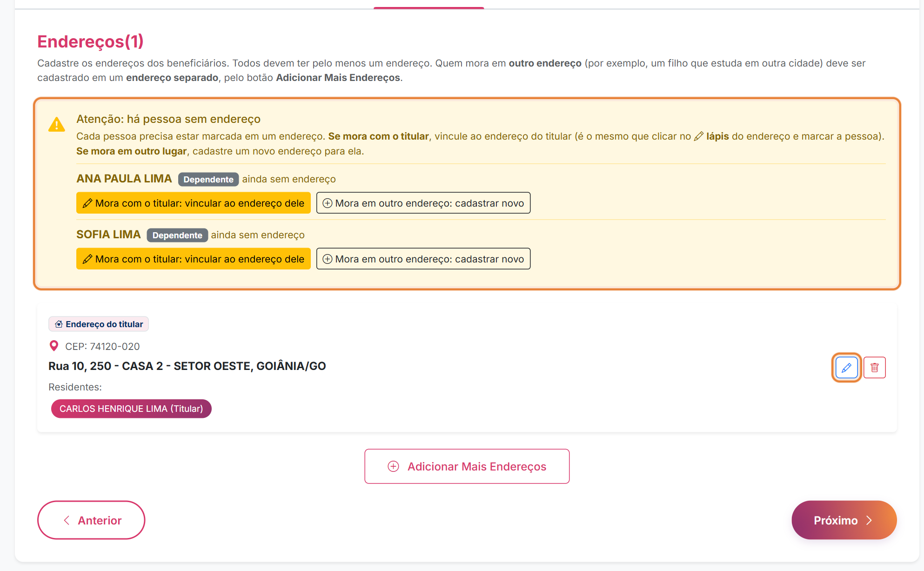Register a new address for ANA PAULA LIMA

[x=423, y=203]
